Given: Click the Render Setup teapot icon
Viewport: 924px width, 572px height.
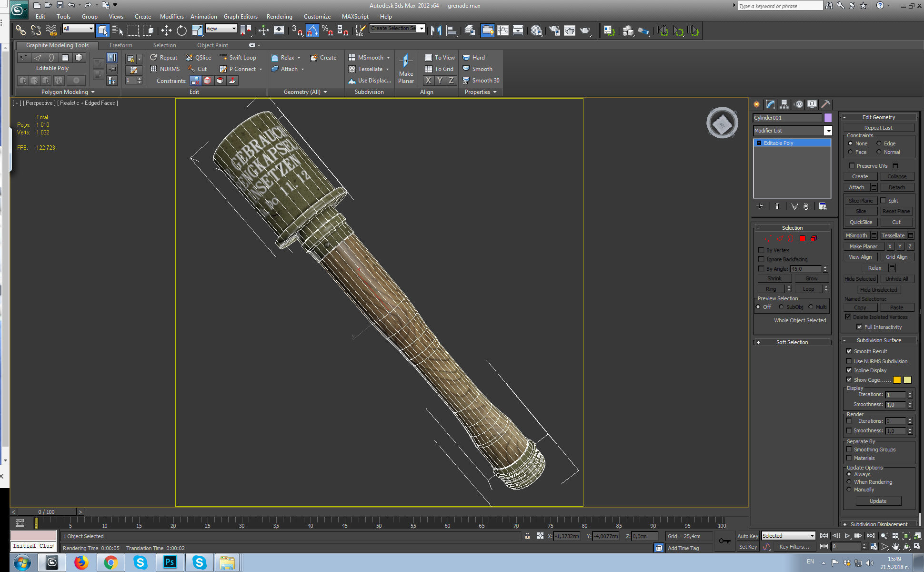Looking at the screenshot, I should point(554,31).
